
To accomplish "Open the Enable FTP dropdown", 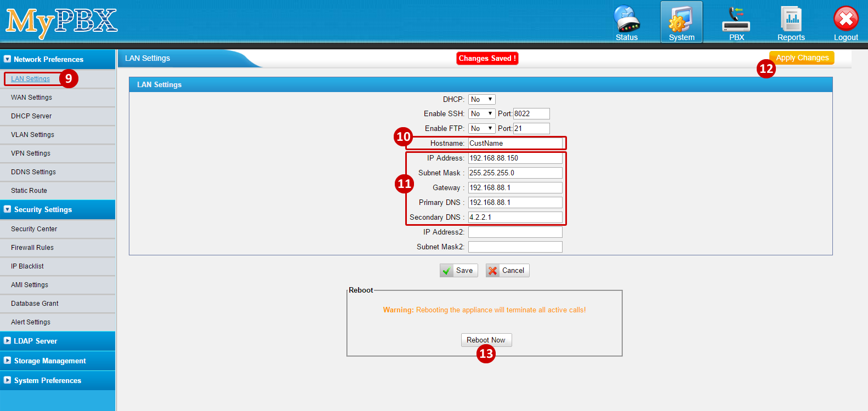I will [x=481, y=129].
